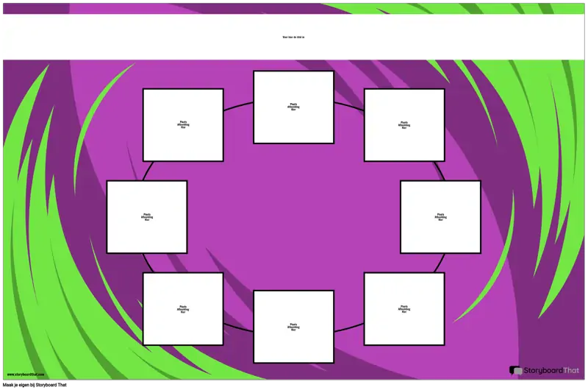Click the 'Voer hier de titel in' title box
Image resolution: width=588 pixels, height=390 pixels.
pos(293,37)
